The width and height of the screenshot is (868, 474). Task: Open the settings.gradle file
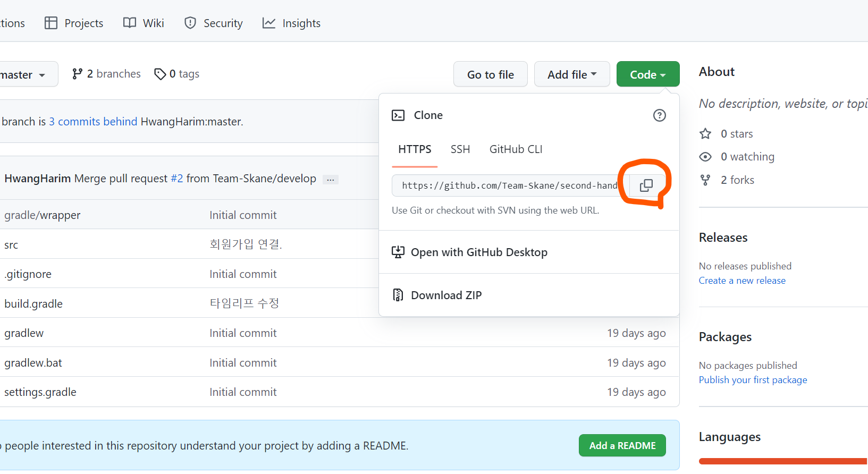(x=40, y=392)
